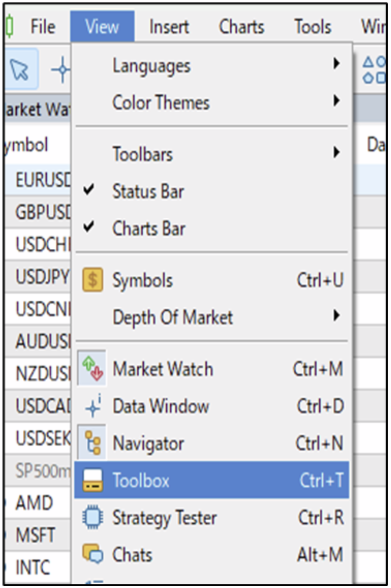Select the cursor arrow tool in toolbar
Screen dimensions: 391x588
(21, 71)
